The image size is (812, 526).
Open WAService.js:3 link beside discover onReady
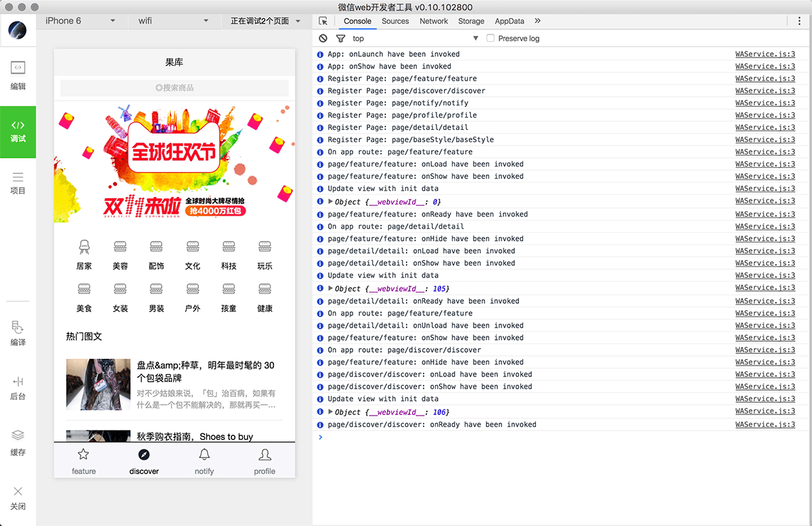pos(765,424)
